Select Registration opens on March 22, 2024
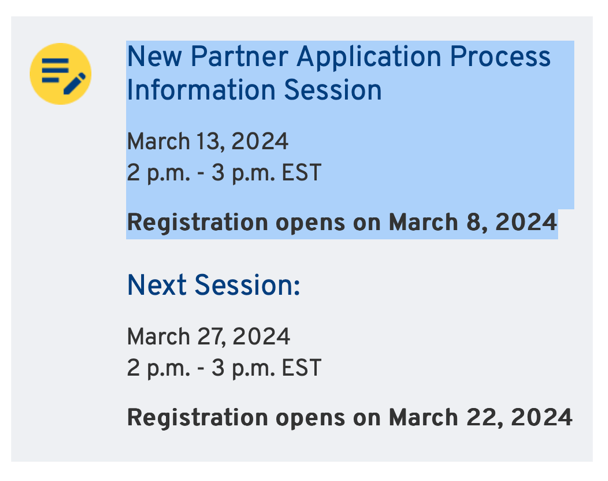The width and height of the screenshot is (608, 481). pos(350,417)
